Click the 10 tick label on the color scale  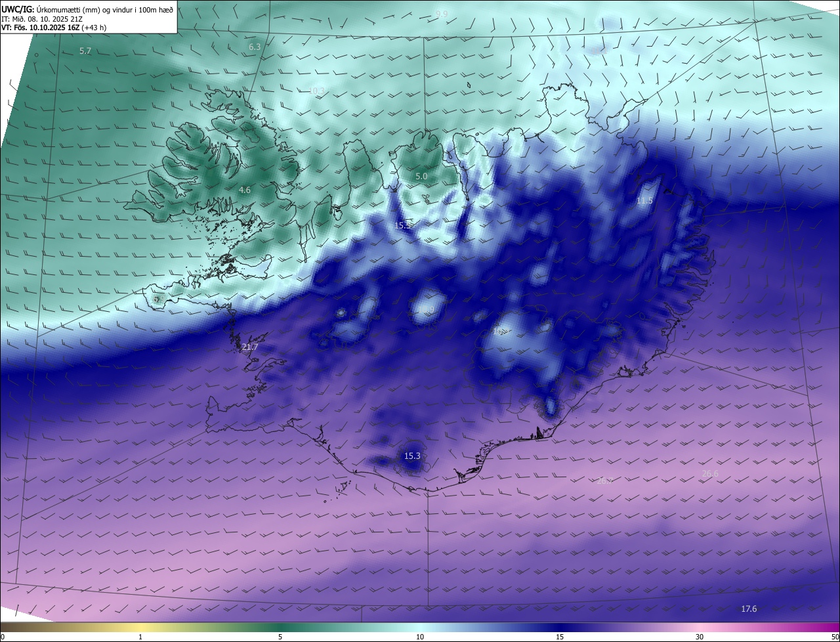[x=420, y=637]
